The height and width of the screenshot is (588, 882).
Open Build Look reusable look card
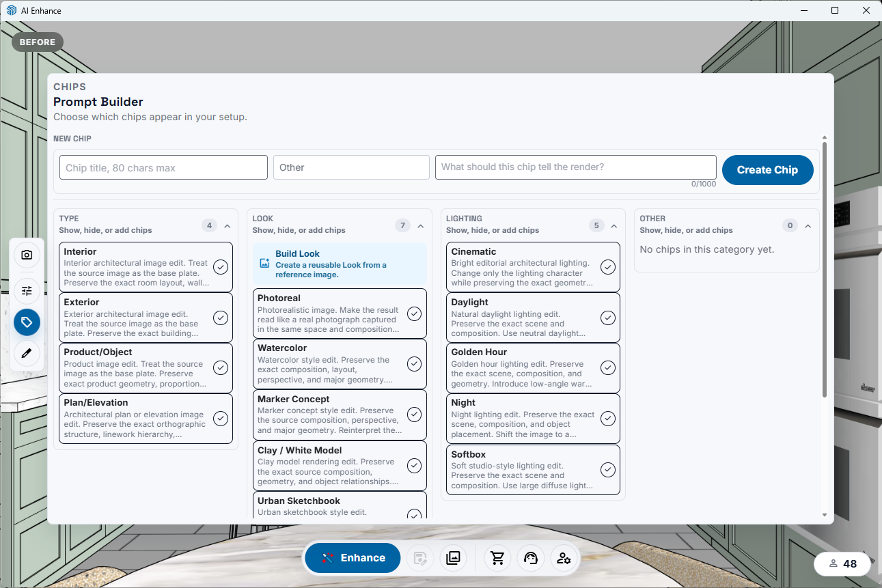coord(340,264)
